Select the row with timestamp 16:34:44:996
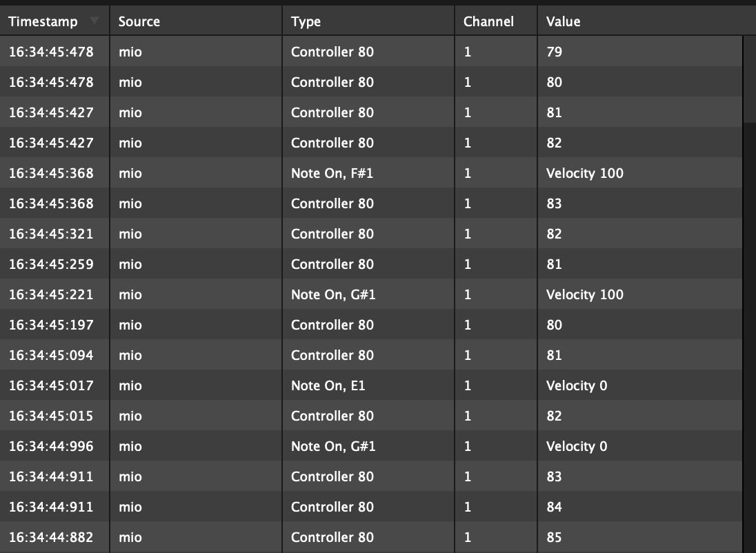 click(x=51, y=446)
